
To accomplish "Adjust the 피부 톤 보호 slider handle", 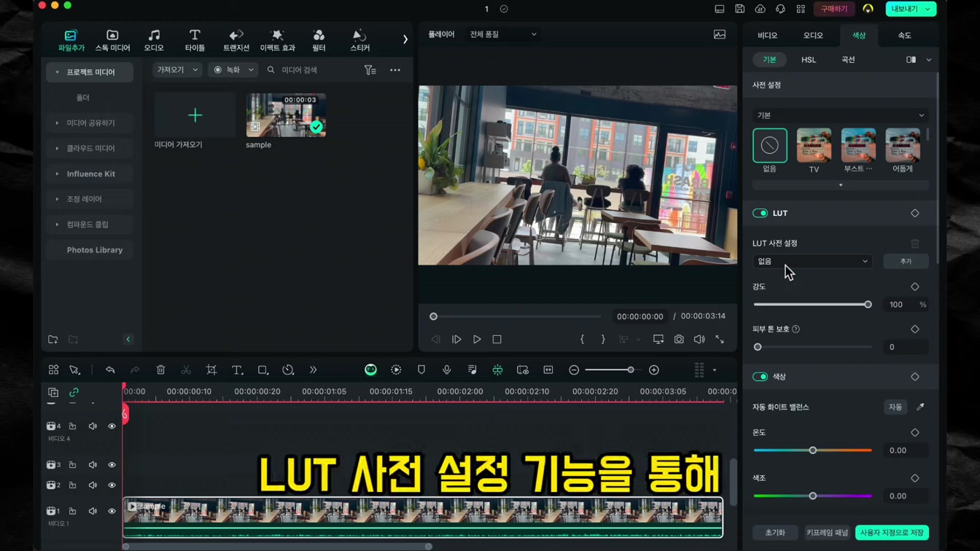I will (x=758, y=347).
